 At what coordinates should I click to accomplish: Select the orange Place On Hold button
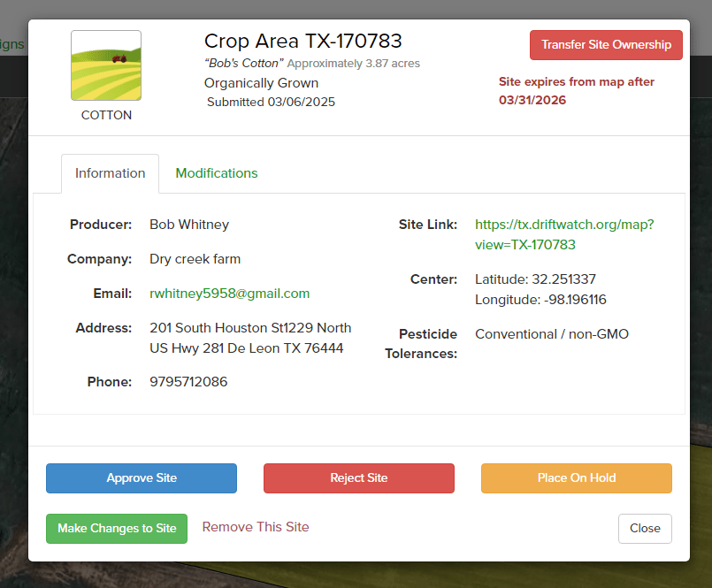[576, 478]
